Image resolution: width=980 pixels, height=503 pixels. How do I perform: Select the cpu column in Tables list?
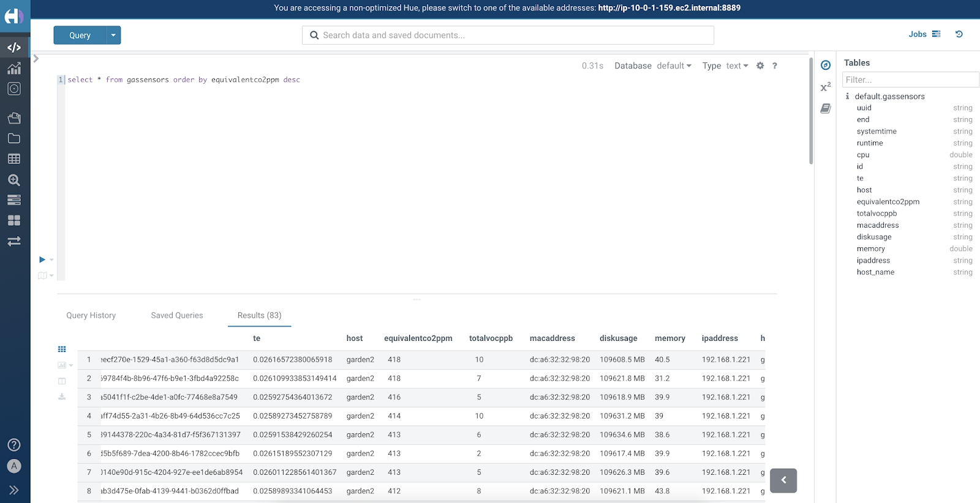click(x=863, y=155)
